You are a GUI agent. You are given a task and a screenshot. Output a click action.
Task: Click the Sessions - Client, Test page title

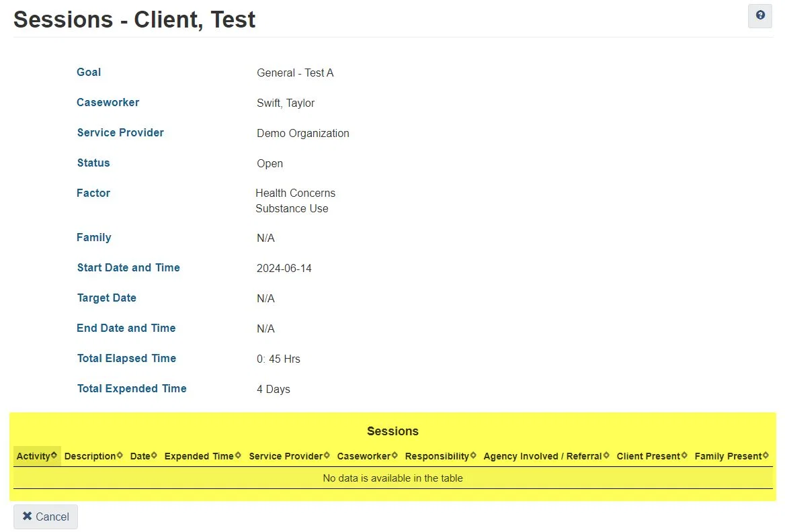point(134,19)
